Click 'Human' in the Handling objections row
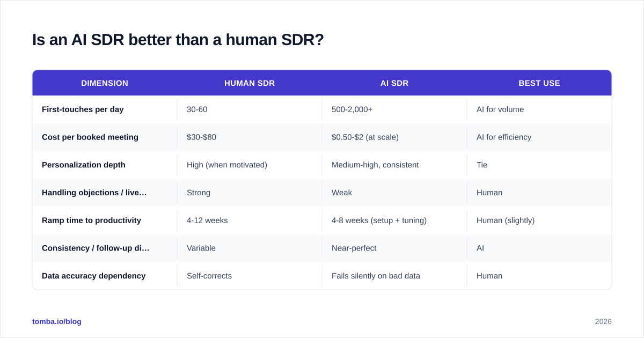 pos(489,193)
